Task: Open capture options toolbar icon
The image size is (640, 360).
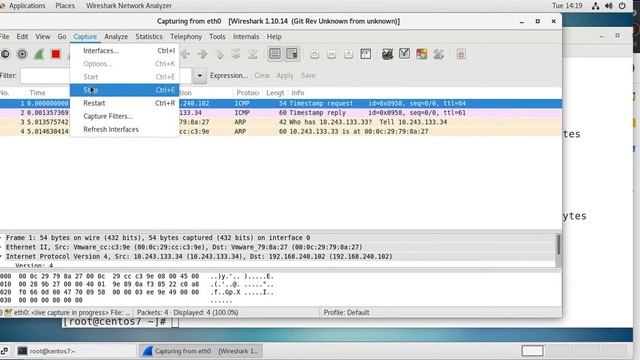Action: pos(22,54)
